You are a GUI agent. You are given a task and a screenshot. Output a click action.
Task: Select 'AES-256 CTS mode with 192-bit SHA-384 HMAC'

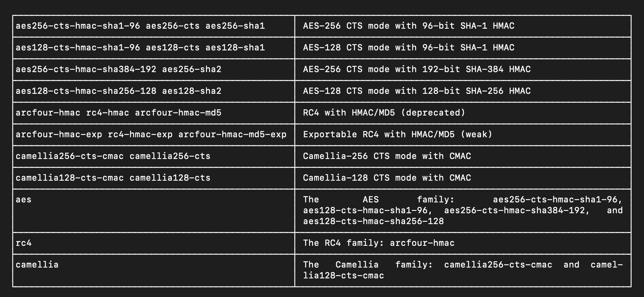(417, 69)
